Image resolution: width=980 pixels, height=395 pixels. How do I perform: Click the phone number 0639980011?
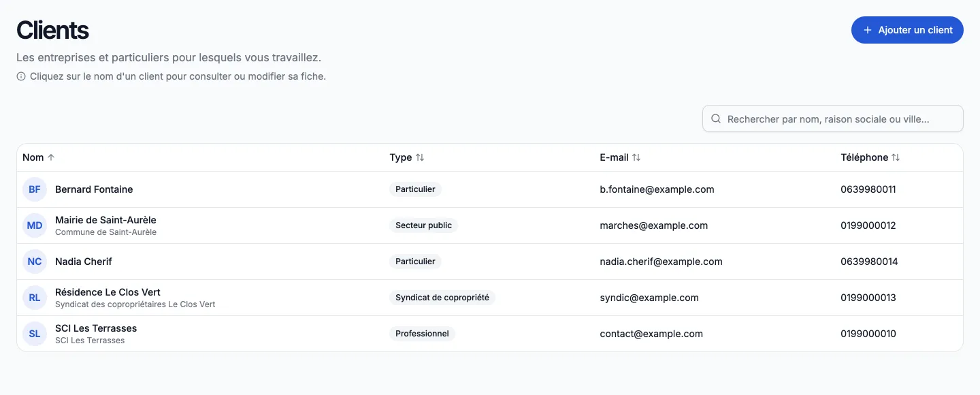(x=868, y=189)
